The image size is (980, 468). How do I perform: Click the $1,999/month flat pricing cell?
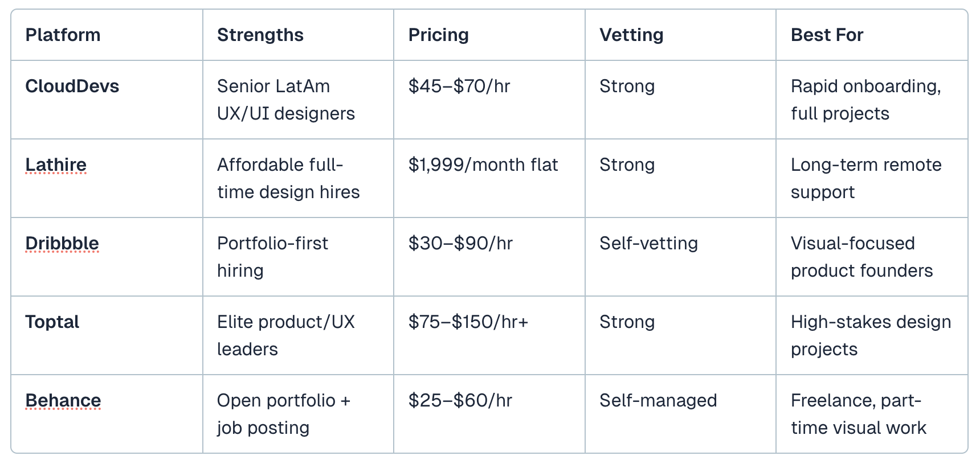click(483, 165)
